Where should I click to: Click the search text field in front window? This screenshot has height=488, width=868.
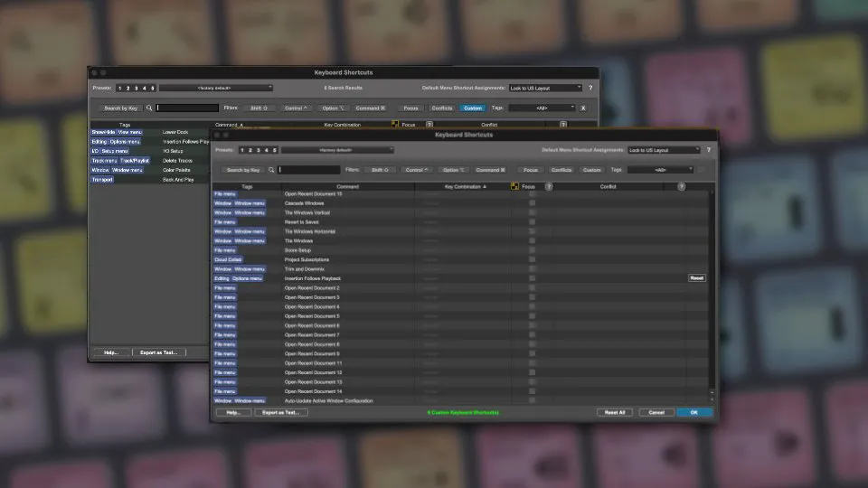tap(309, 170)
